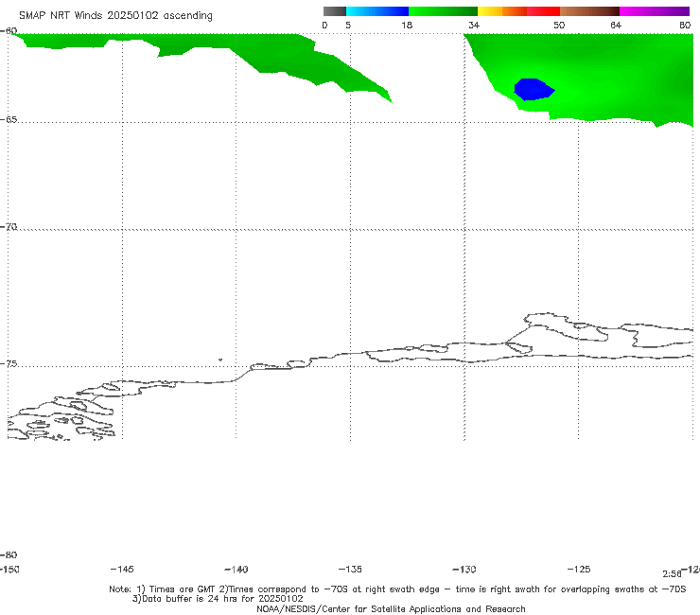
Task: Click the colorbar label '0'
Action: click(324, 26)
